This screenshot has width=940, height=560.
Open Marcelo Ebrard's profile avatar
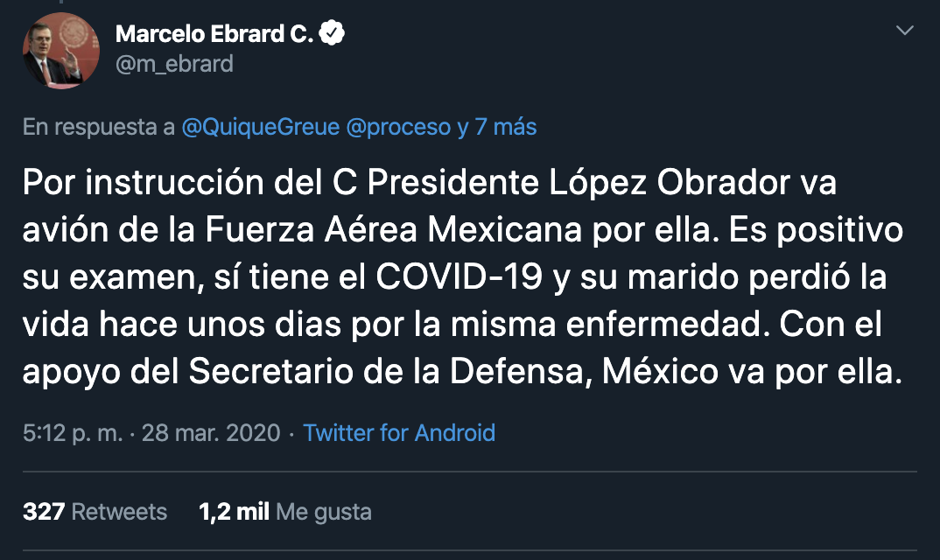tap(60, 51)
